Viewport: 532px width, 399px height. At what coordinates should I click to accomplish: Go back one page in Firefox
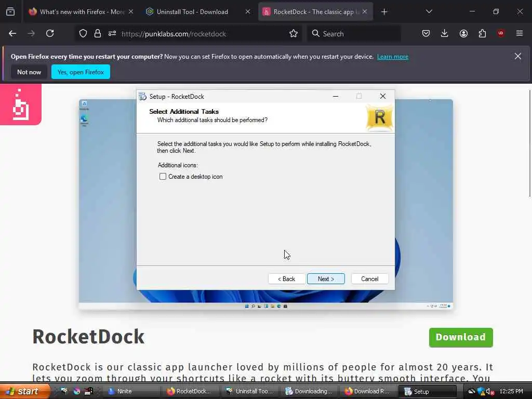coord(12,34)
